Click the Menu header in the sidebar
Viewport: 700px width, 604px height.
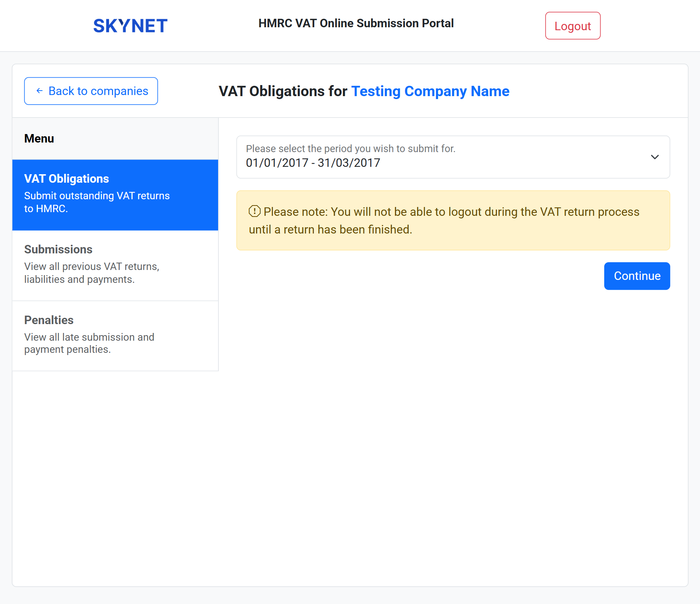tap(39, 138)
